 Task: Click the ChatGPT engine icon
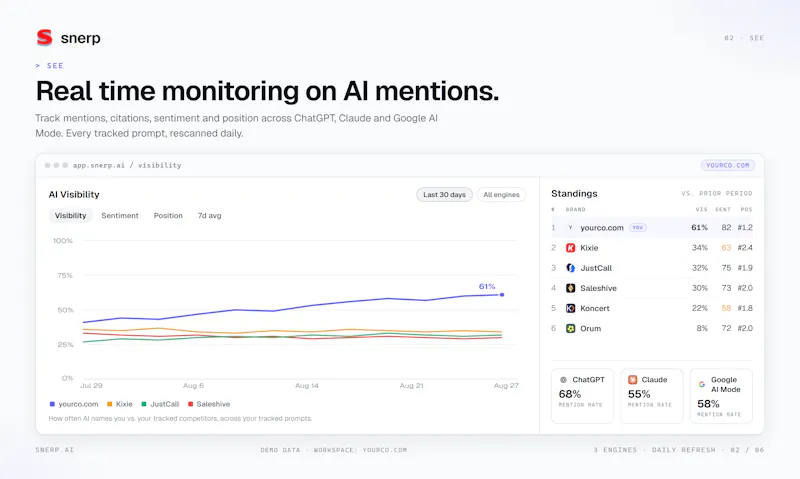point(563,380)
